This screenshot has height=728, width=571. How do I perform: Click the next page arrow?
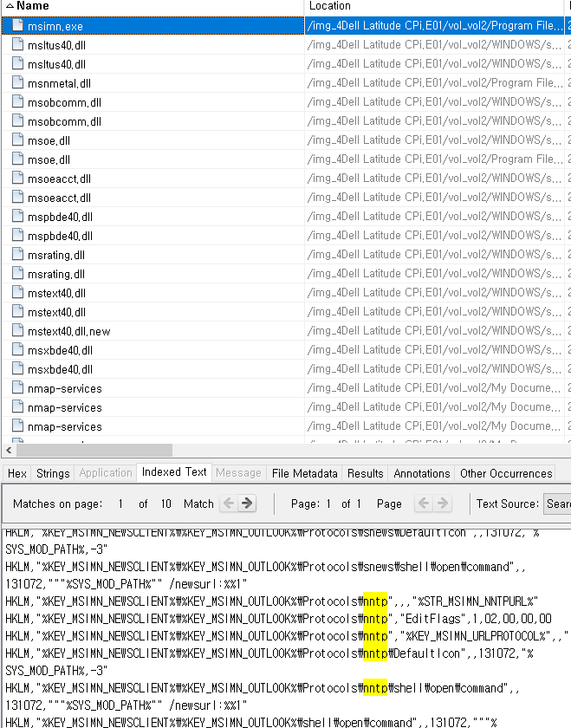443,504
